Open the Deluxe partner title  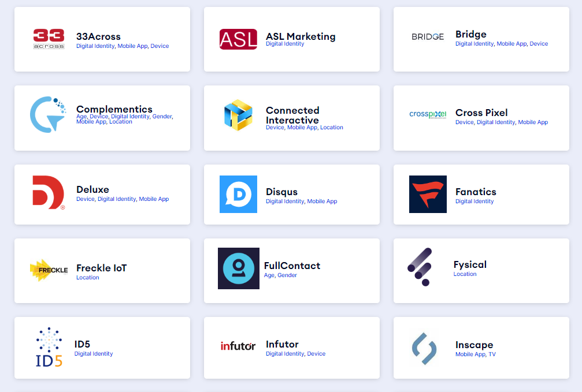93,189
